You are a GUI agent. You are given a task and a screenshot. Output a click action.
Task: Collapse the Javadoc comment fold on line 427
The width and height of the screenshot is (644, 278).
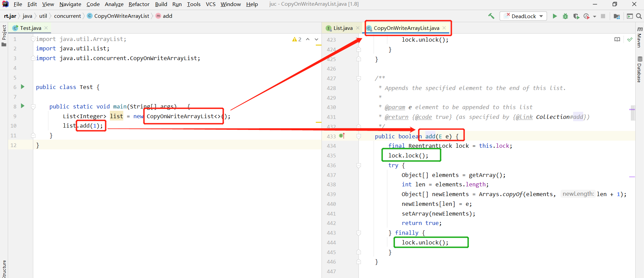[x=358, y=78]
